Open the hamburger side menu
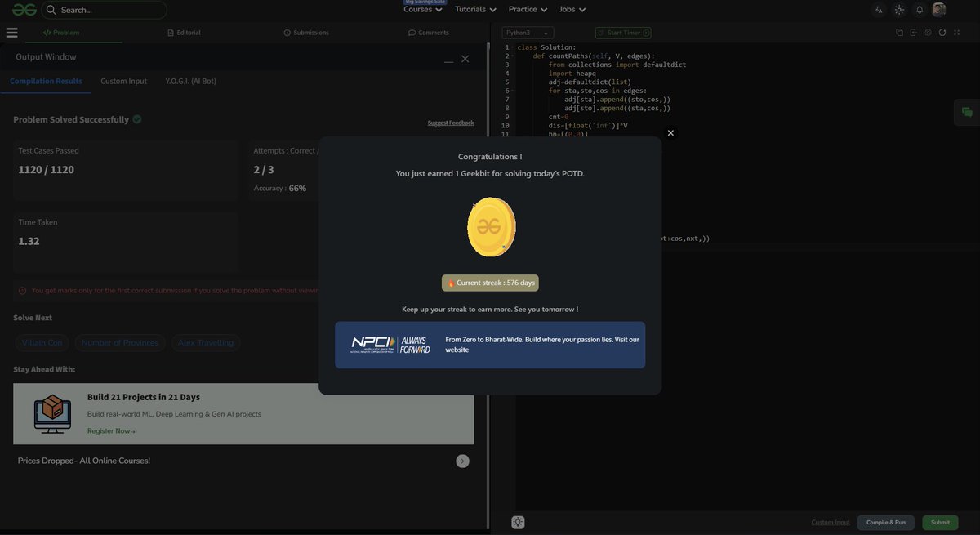Screen dimensions: 980x535 11,33
